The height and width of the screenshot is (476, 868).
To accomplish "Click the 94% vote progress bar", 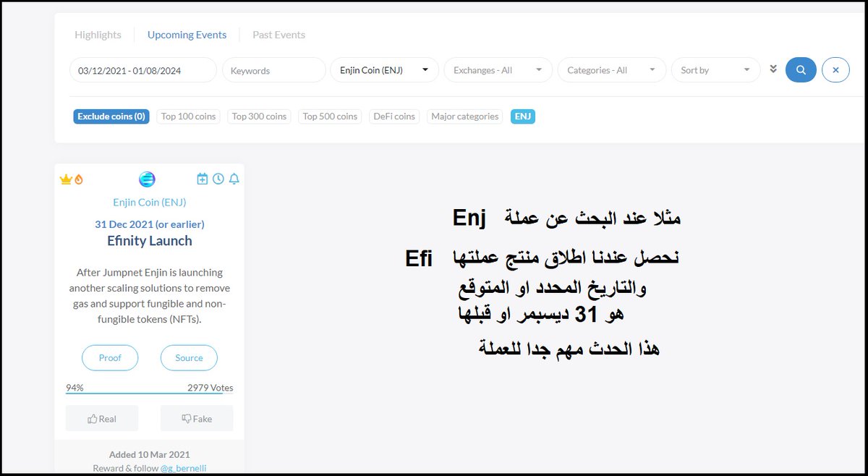I will click(x=150, y=394).
